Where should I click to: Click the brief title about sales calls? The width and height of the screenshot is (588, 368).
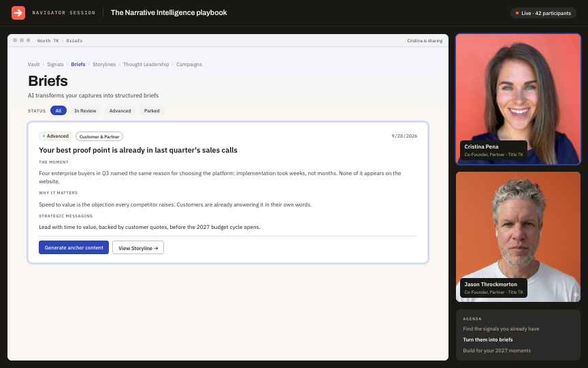point(138,150)
